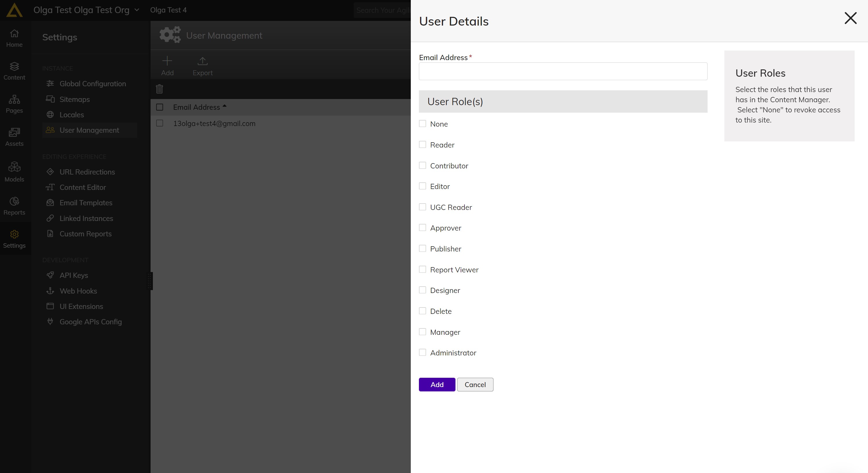
Task: Open Global Configuration settings item
Action: (93, 84)
